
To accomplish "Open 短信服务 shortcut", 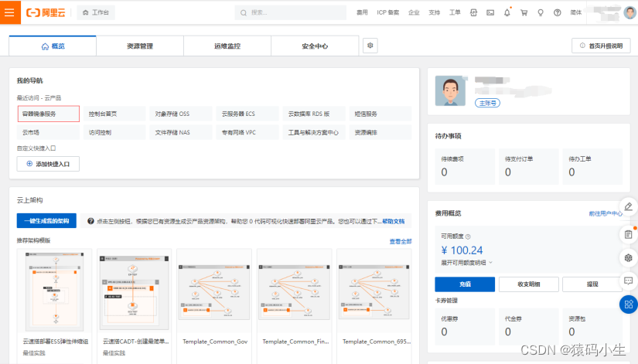I will click(380, 114).
